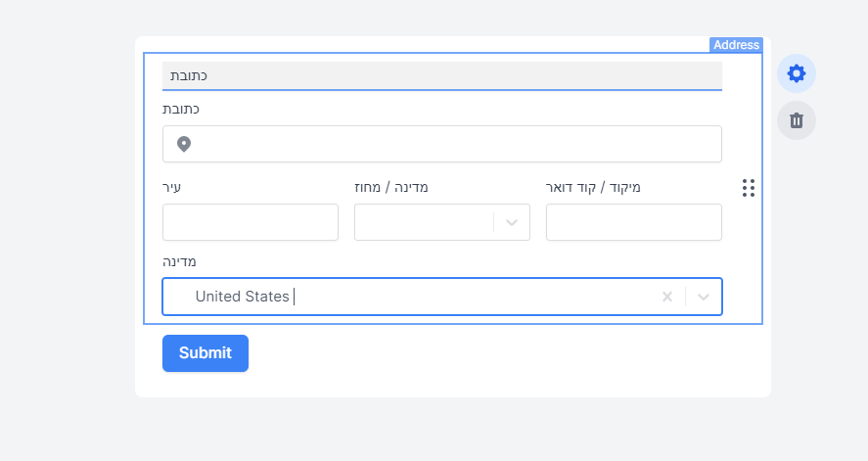Click the עיר city label

coord(172,186)
